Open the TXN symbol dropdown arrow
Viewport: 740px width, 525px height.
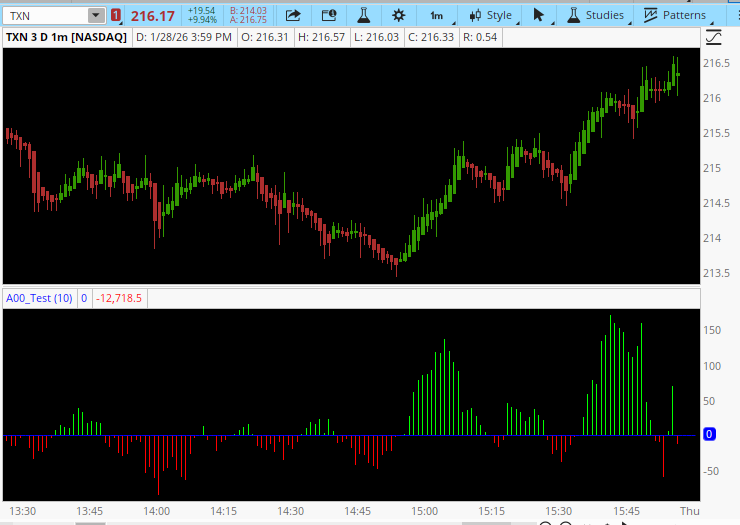(x=95, y=15)
